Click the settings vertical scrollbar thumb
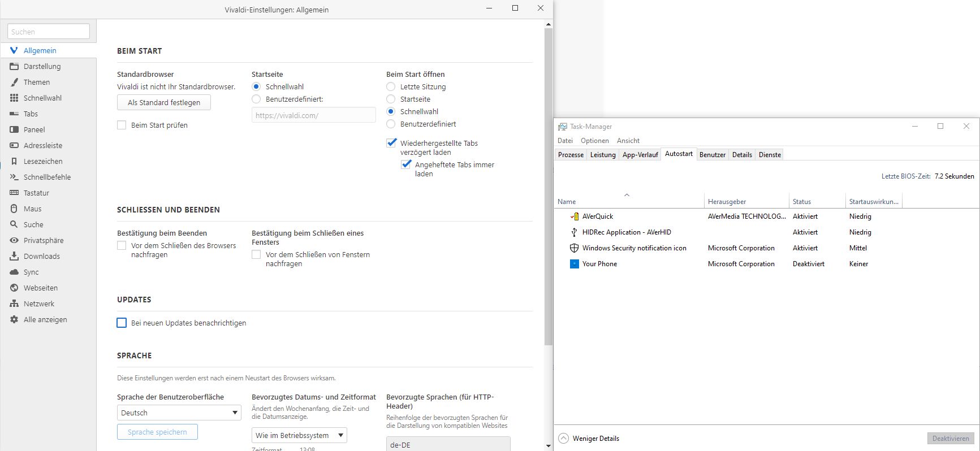This screenshot has height=451, width=980. [x=548, y=187]
